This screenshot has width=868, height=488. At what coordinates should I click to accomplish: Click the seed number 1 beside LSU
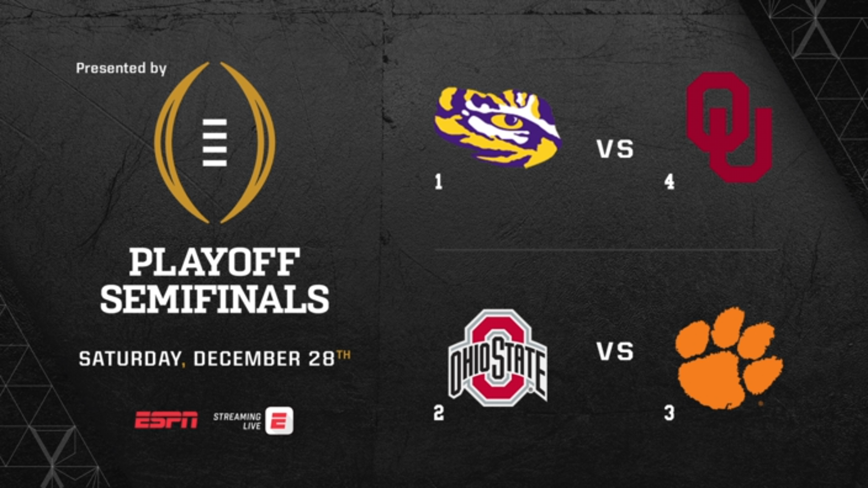(438, 182)
